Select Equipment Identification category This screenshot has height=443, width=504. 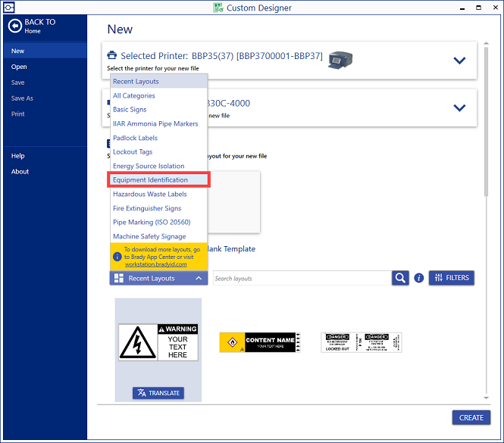[x=159, y=180]
